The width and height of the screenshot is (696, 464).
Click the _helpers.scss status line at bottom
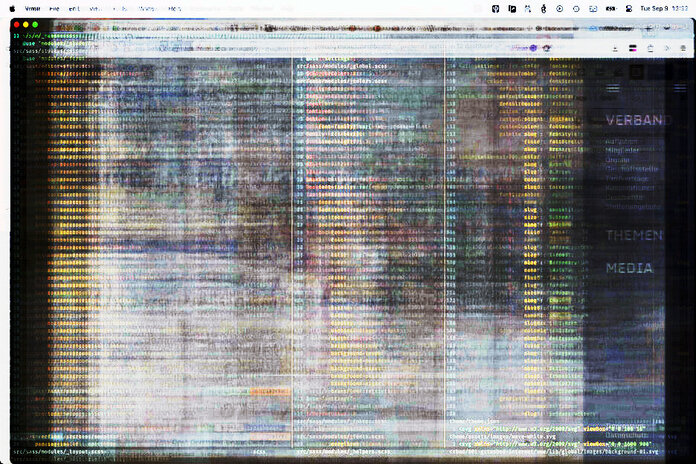340,449
